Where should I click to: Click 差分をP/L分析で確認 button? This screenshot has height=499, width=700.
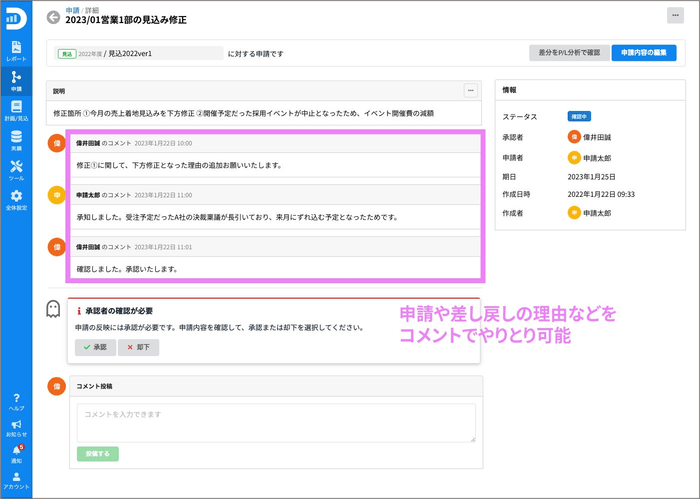coord(568,53)
